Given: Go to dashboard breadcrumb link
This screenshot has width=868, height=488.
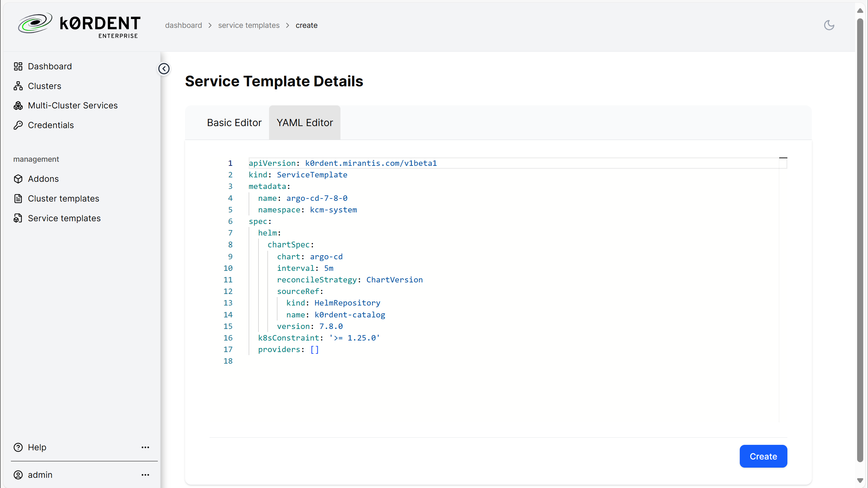Looking at the screenshot, I should [x=183, y=25].
